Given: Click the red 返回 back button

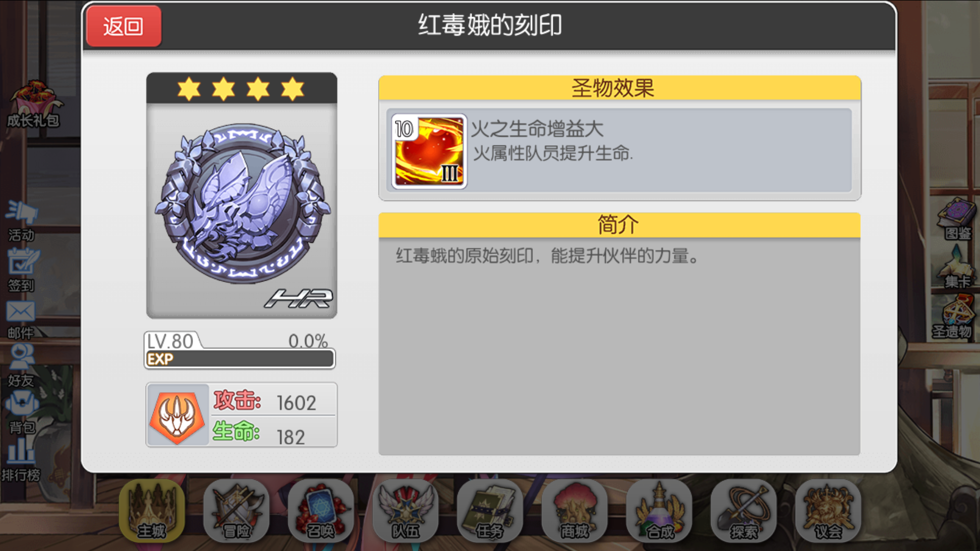Looking at the screenshot, I should point(124,26).
